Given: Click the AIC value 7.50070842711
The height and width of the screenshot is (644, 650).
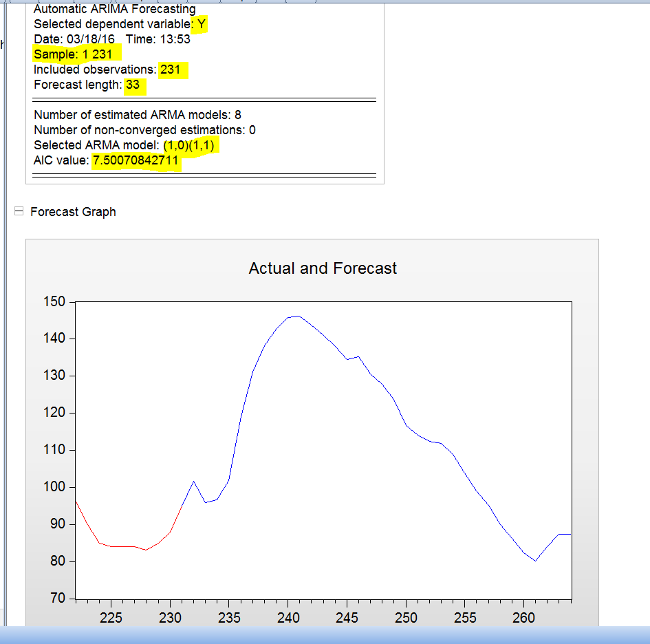Looking at the screenshot, I should (136, 160).
